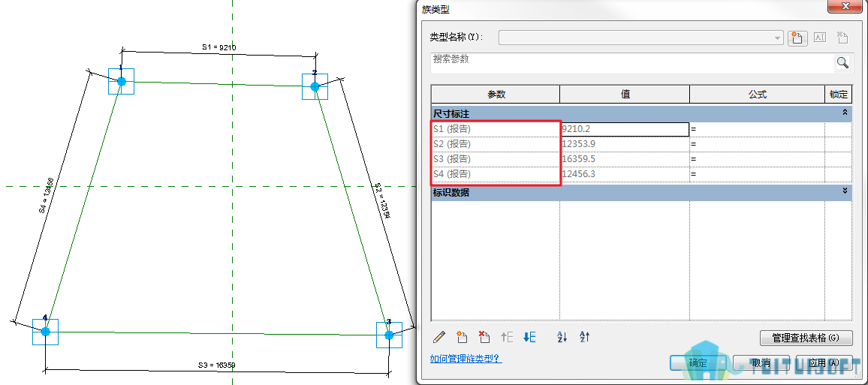Select adaptive point 1 in the drawing
The width and height of the screenshot is (868, 385).
(121, 81)
